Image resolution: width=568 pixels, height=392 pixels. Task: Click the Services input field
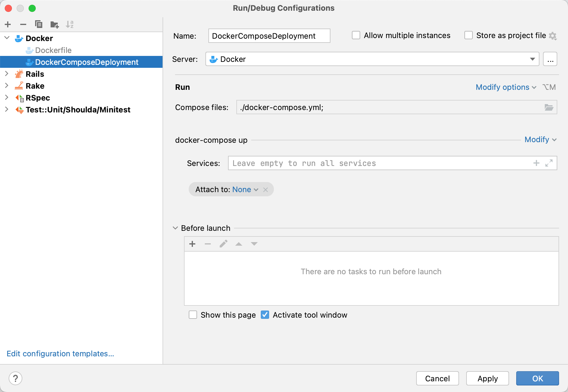click(357, 163)
